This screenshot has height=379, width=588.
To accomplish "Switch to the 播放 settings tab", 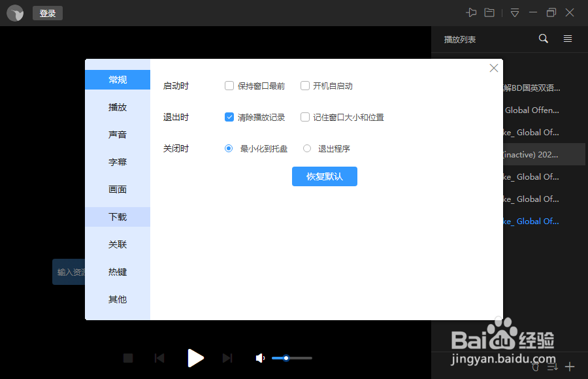I will tap(118, 107).
